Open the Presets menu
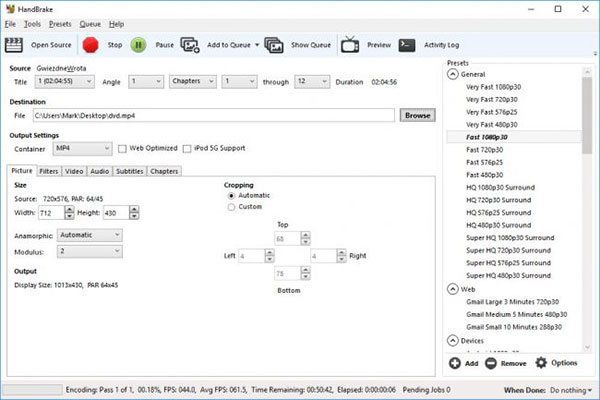The height and width of the screenshot is (400, 600). 60,24
